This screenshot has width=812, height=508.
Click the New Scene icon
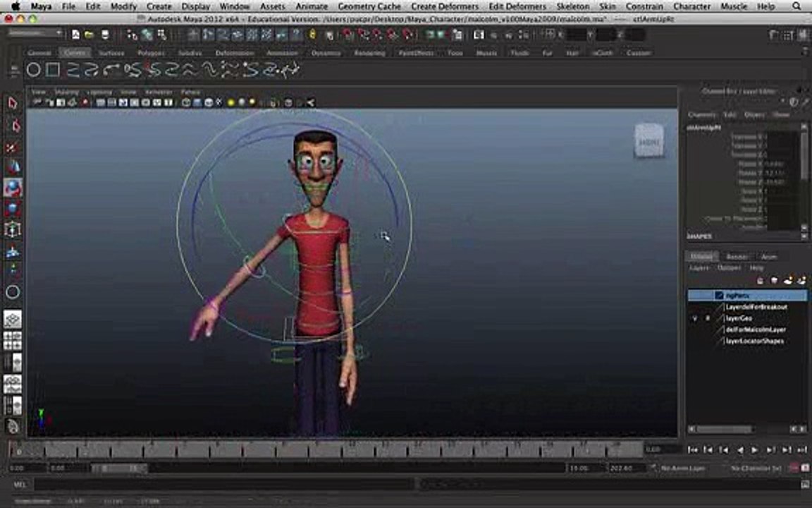tap(75, 35)
